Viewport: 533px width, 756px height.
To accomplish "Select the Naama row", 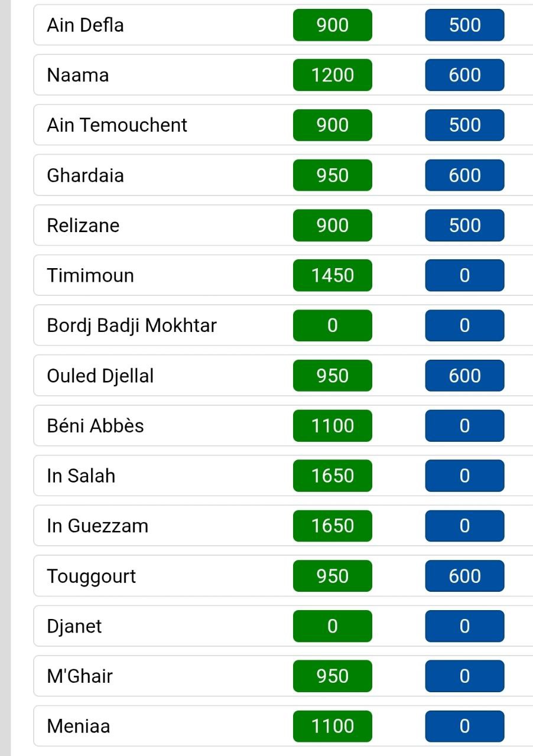I will tap(284, 75).
